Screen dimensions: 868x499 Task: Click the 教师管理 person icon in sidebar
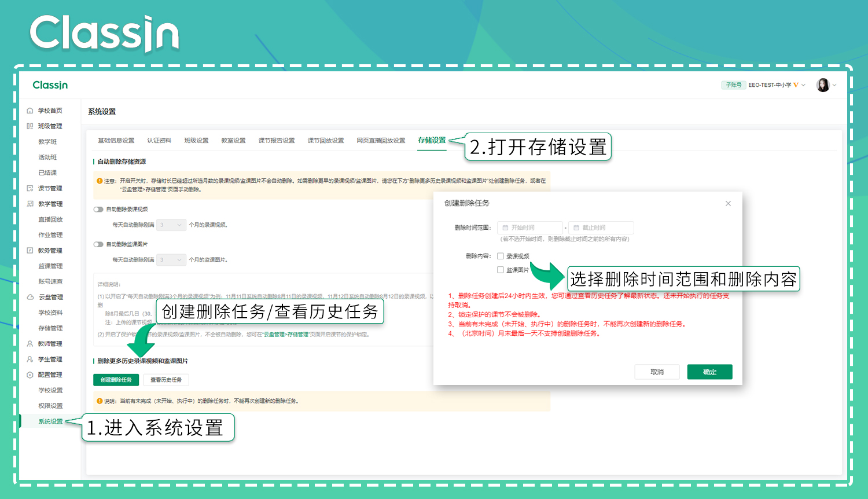click(x=30, y=344)
